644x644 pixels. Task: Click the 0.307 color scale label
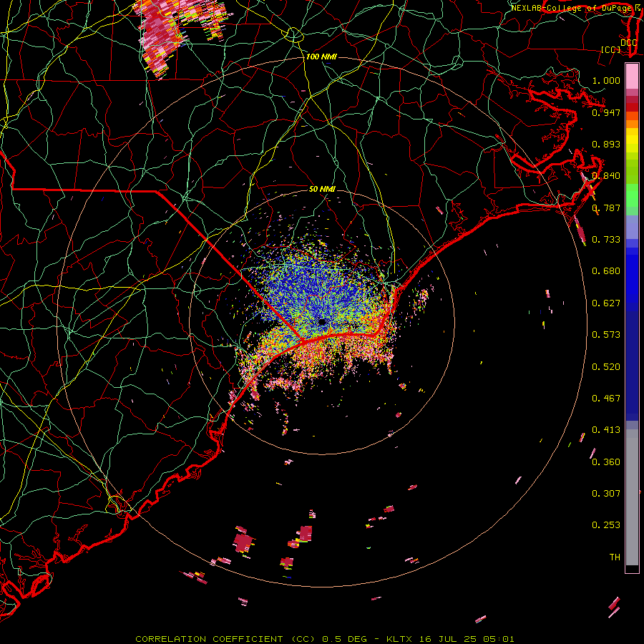(606, 494)
